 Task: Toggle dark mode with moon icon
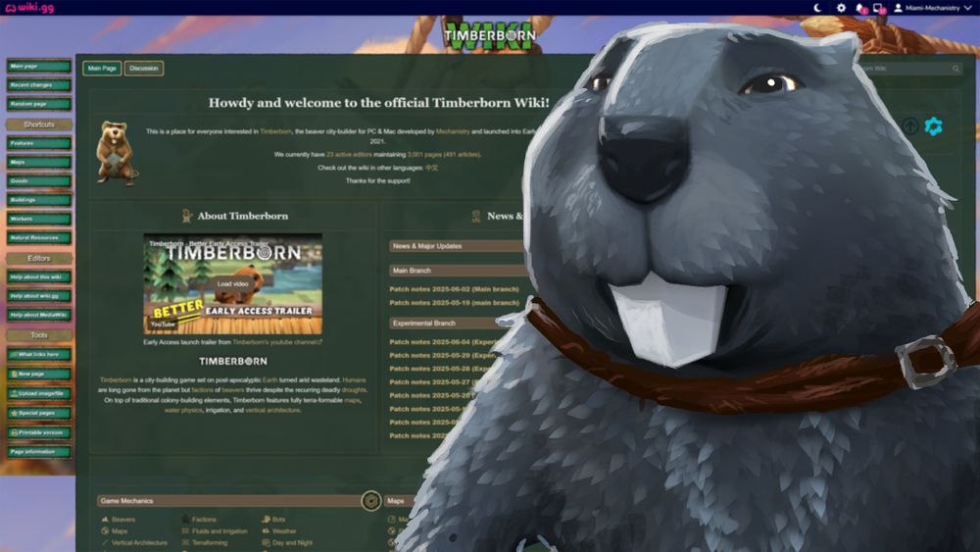(x=817, y=8)
